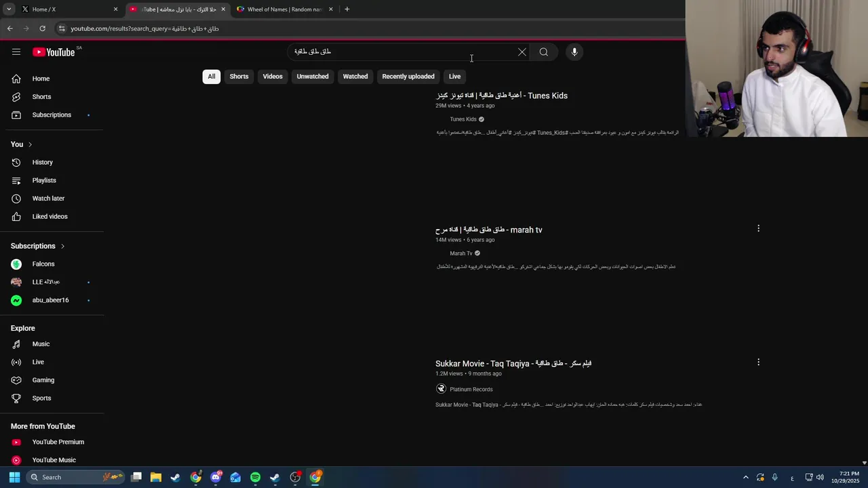The height and width of the screenshot is (488, 868).
Task: Switch to Wheel of Names tab
Action: click(285, 9)
